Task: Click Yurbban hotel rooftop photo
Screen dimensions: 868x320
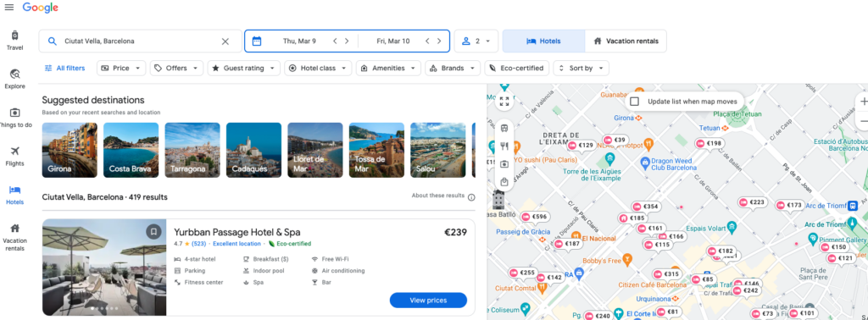Action: tap(104, 268)
